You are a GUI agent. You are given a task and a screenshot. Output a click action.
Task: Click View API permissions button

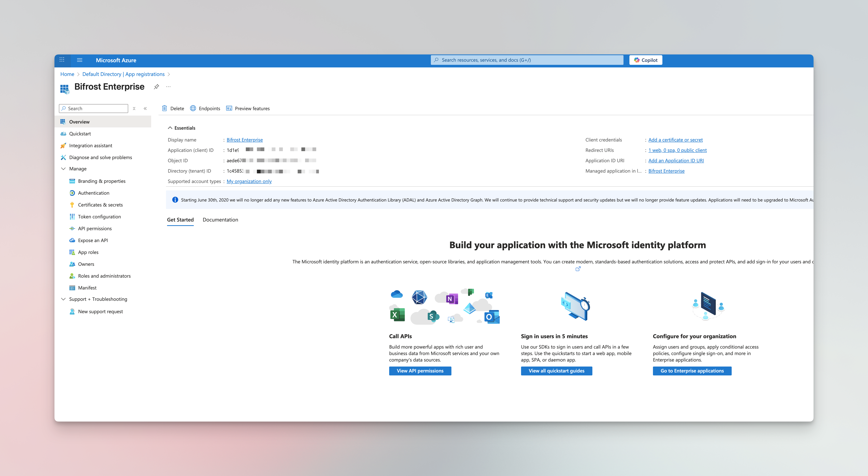[420, 371]
